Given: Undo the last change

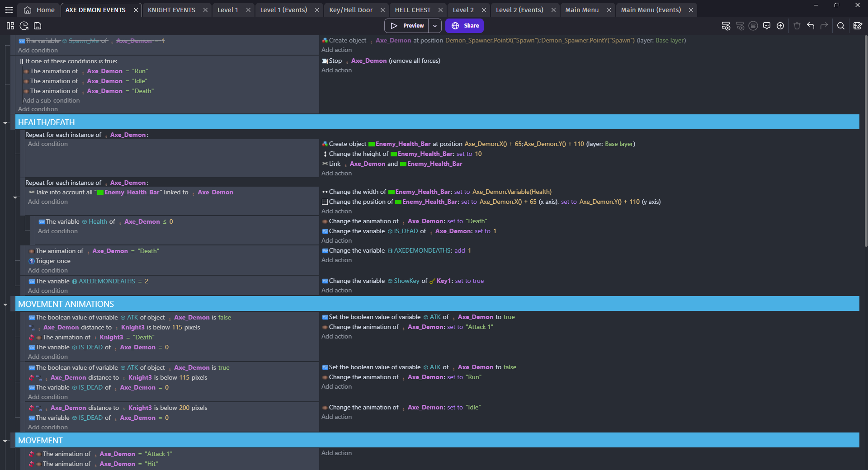Looking at the screenshot, I should (x=810, y=26).
